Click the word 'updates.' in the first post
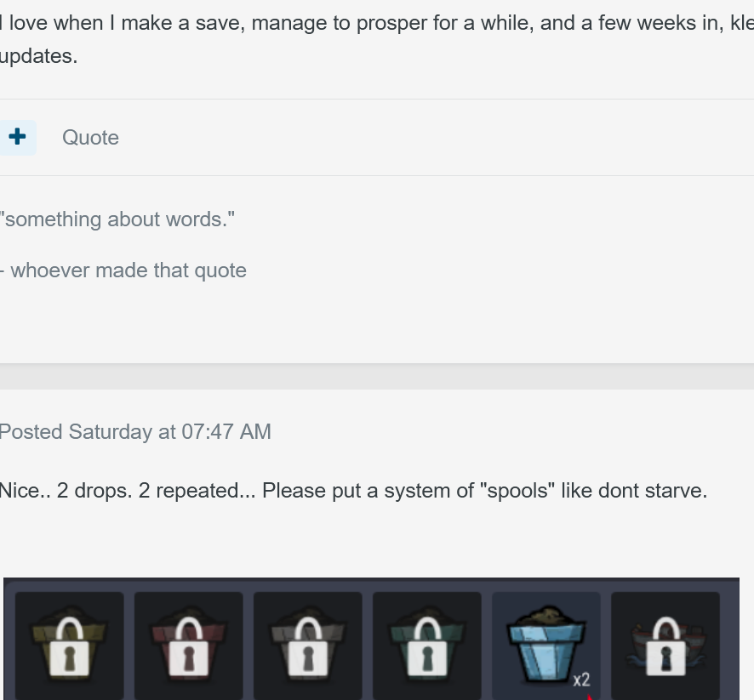This screenshot has height=700, width=754. point(39,58)
